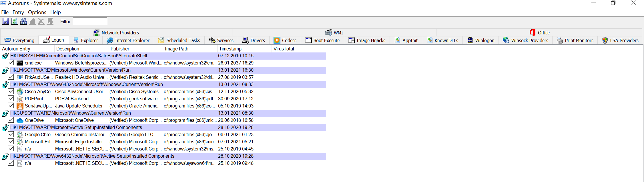The image size is (644, 182).
Task: Disable the Cisco AnyConnect autorun checkbox
Action: 11,91
